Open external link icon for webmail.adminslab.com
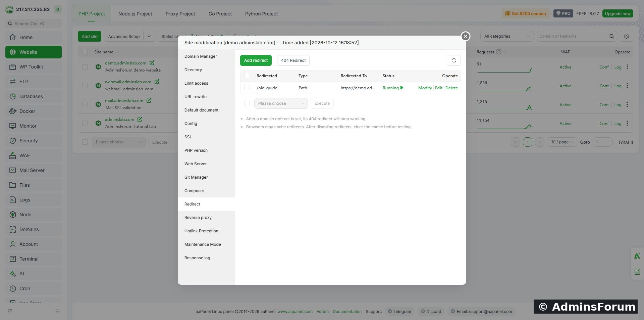 (x=157, y=82)
